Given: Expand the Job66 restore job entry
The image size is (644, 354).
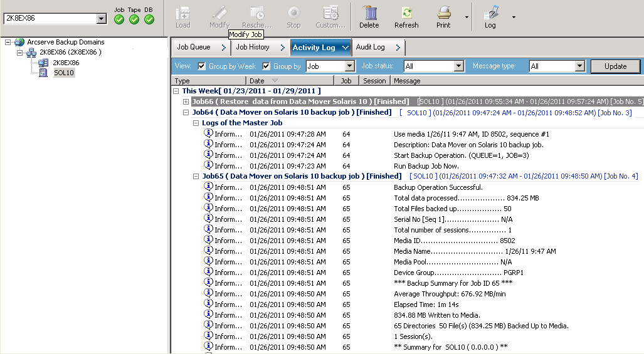Looking at the screenshot, I should click(x=186, y=102).
